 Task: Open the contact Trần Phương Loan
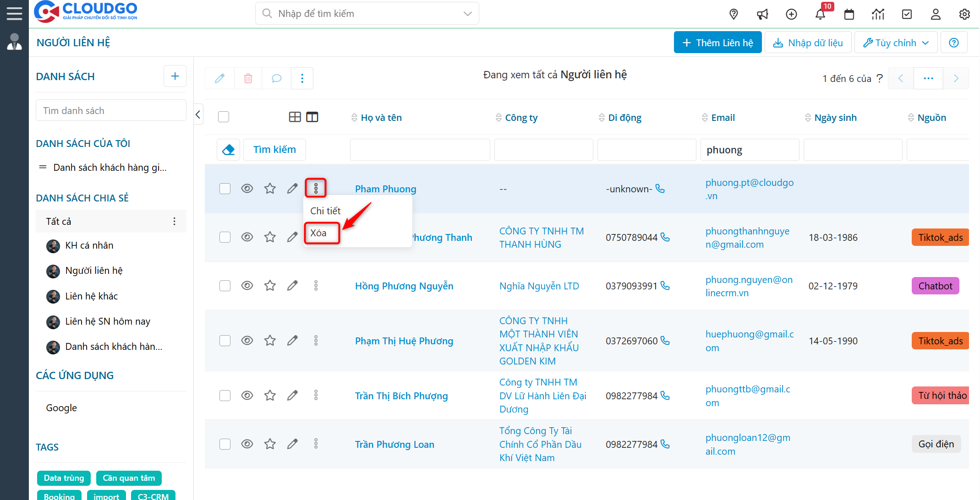[394, 444]
